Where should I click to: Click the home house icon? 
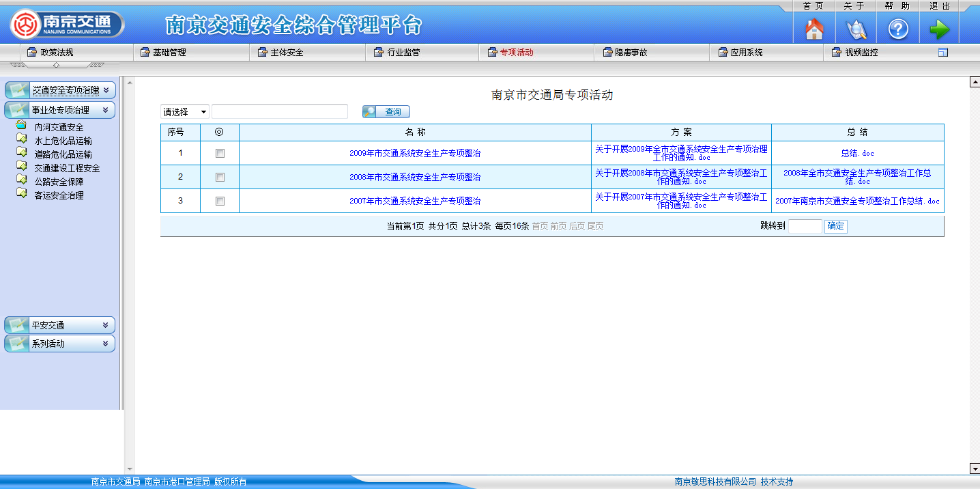click(814, 29)
